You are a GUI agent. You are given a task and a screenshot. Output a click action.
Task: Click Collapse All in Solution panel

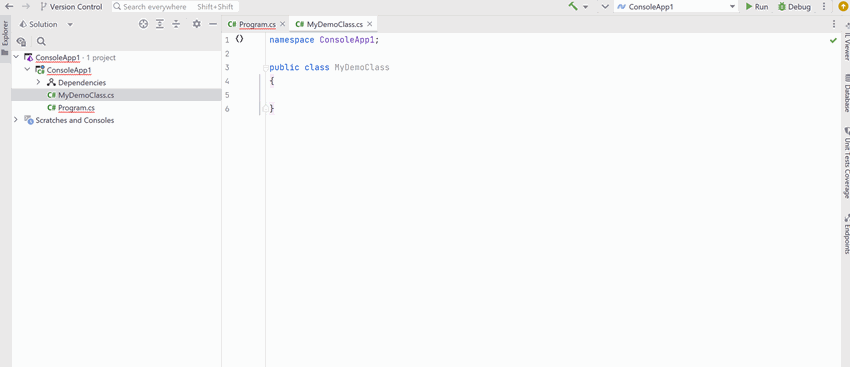point(176,24)
